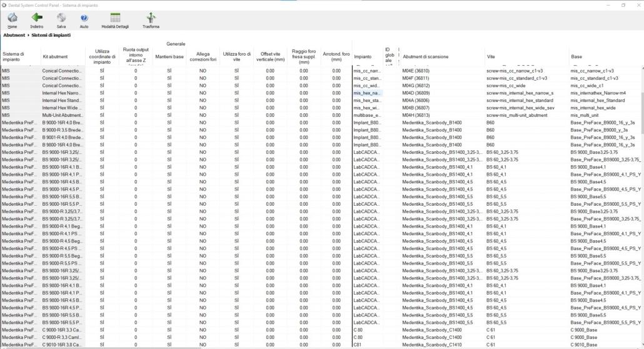The height and width of the screenshot is (349, 644).
Task: Click the Sistemi di impianti breadcrumb
Action: click(x=51, y=36)
